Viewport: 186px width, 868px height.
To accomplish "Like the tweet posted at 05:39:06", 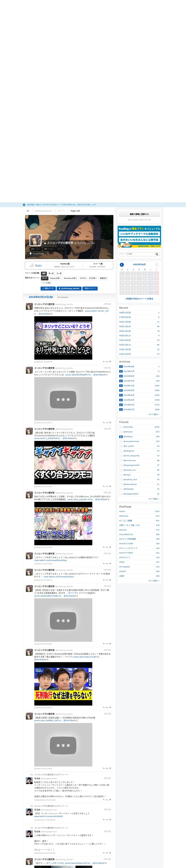I will tap(110, 564).
